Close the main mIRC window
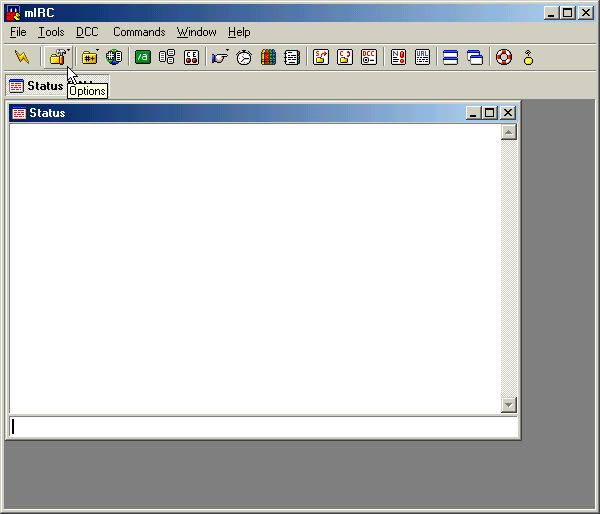The height and width of the screenshot is (514, 600). 585,13
